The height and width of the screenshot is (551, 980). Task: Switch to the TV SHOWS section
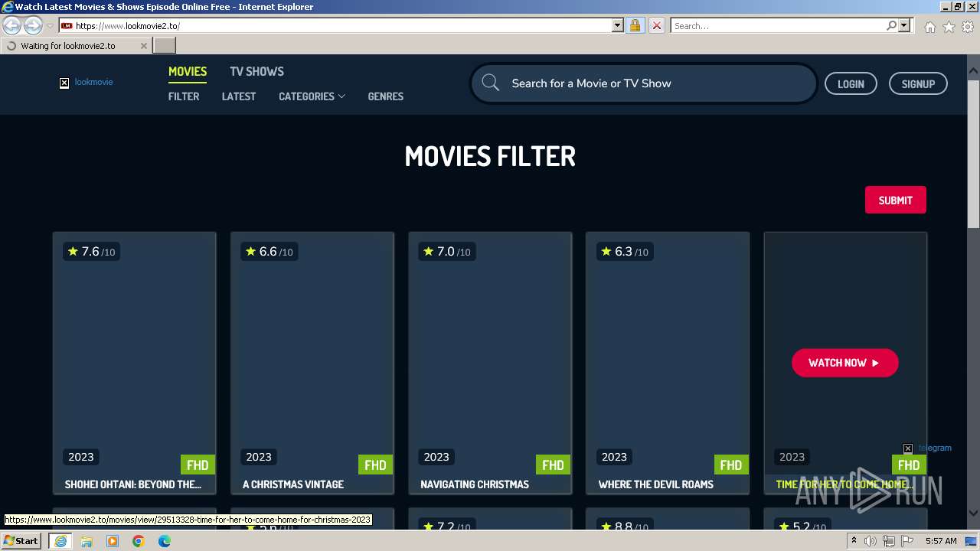pyautogui.click(x=256, y=71)
